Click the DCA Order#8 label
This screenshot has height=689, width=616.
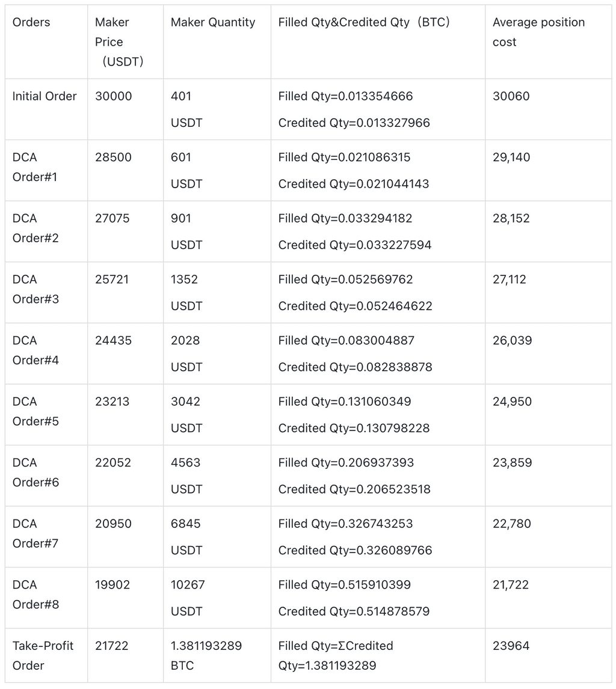[x=35, y=595]
